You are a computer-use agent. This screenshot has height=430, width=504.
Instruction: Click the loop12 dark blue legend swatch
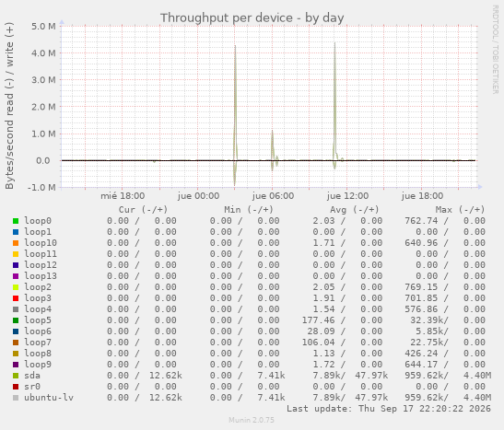point(16,265)
